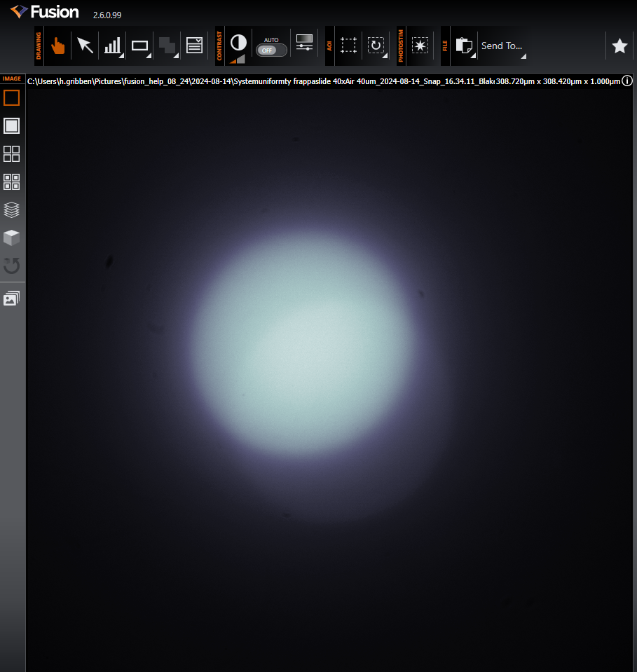Click the image info circle icon
Screen dimensions: 637x672
tap(627, 81)
